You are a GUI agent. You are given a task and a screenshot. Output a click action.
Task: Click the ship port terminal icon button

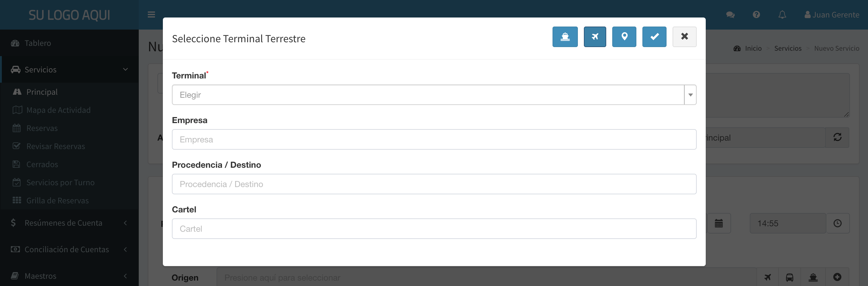pyautogui.click(x=565, y=37)
